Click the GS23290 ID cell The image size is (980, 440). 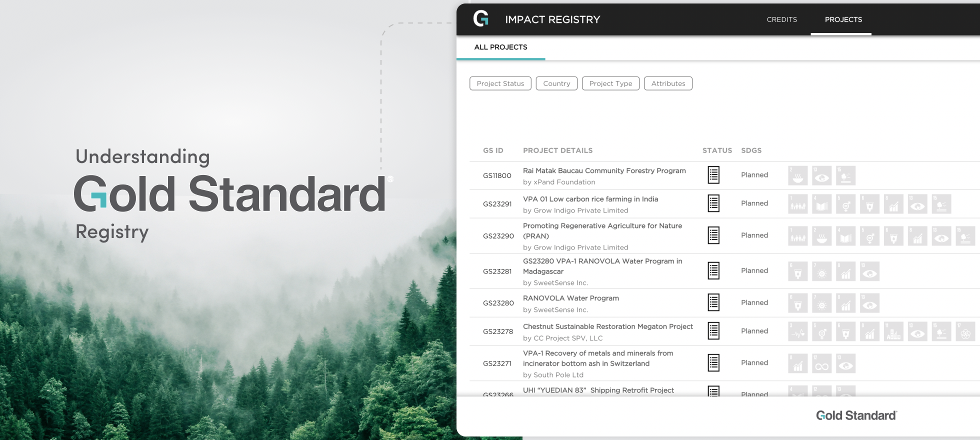click(498, 236)
